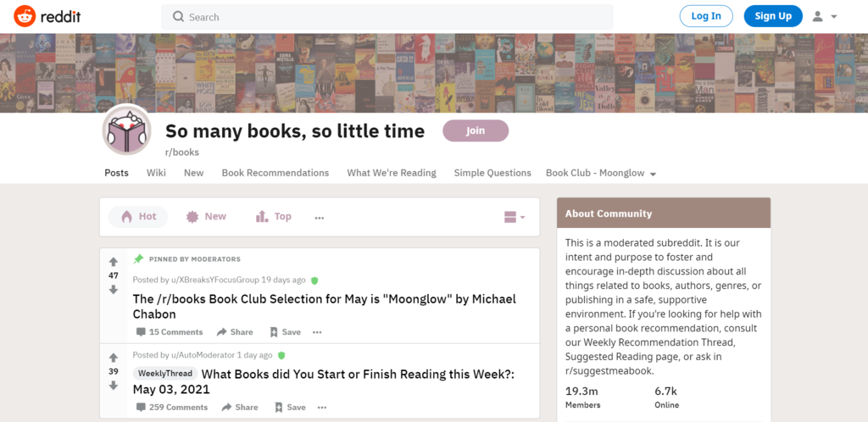Upvote the Moonglow Book Club post
The image size is (868, 422).
[x=114, y=262]
